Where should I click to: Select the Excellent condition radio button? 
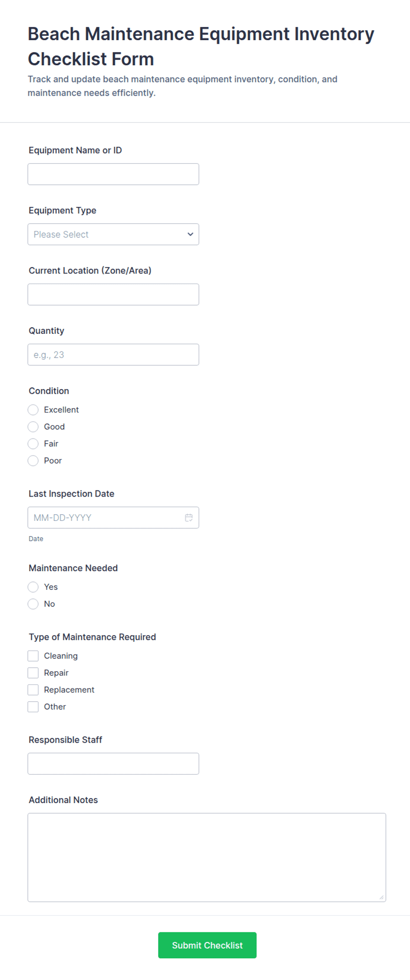pyautogui.click(x=33, y=410)
